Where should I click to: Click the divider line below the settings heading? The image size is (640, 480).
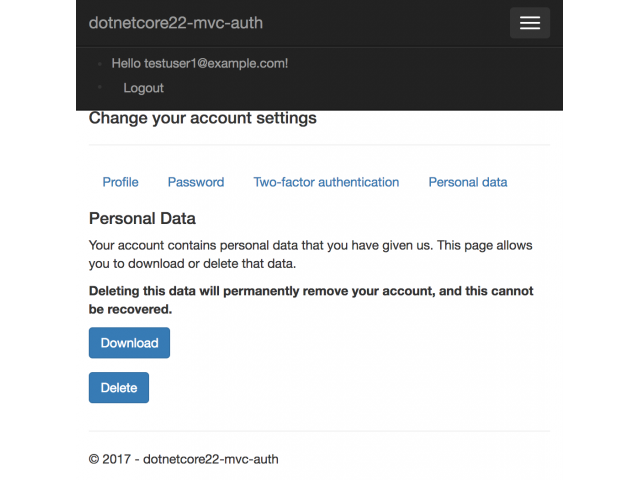point(319,145)
